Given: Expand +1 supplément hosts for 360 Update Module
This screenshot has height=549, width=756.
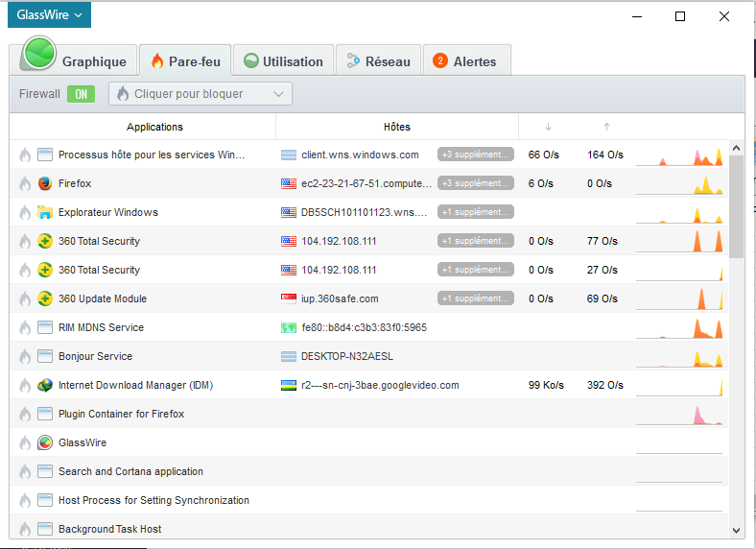Looking at the screenshot, I should click(476, 298).
